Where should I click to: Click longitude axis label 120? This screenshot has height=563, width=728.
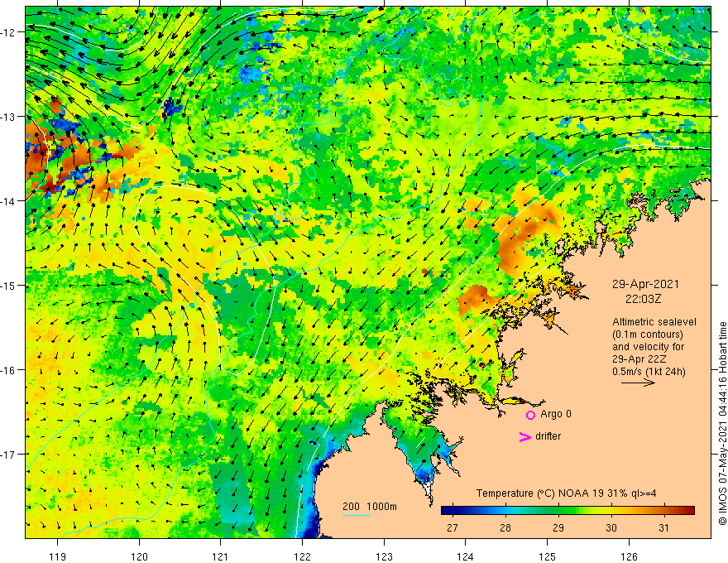(139, 556)
